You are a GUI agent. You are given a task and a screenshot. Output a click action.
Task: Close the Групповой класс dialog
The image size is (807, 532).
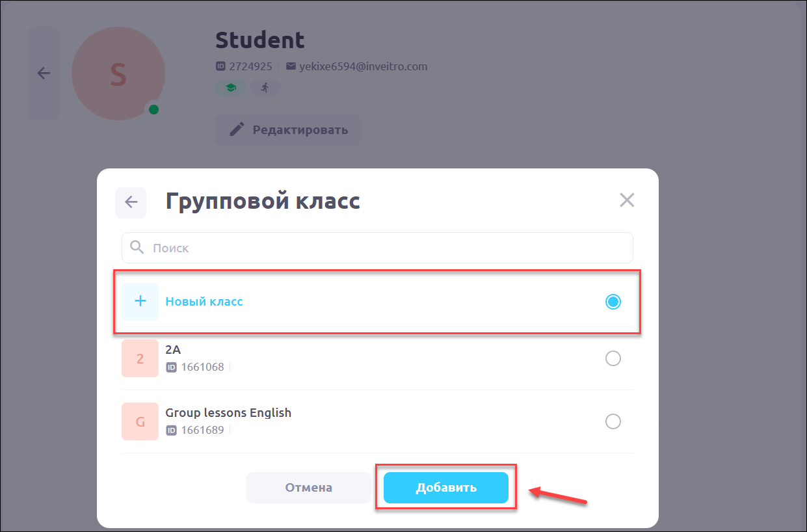point(626,200)
